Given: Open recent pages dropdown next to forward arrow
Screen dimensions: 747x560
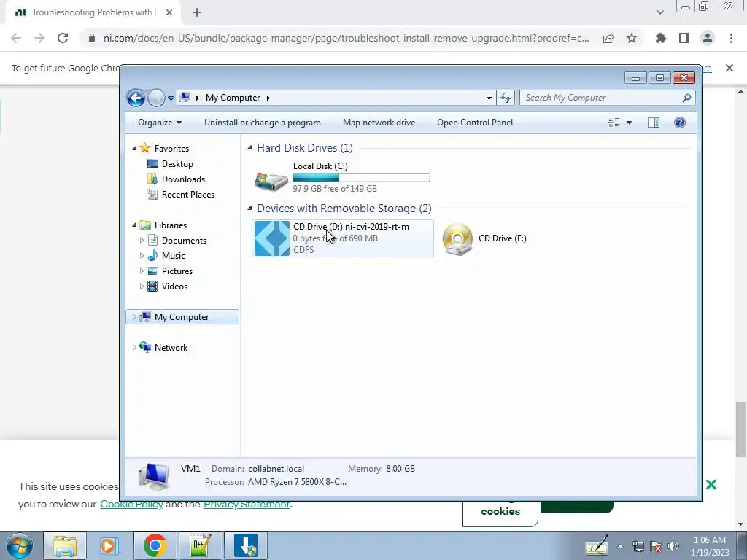Looking at the screenshot, I should pyautogui.click(x=171, y=98).
